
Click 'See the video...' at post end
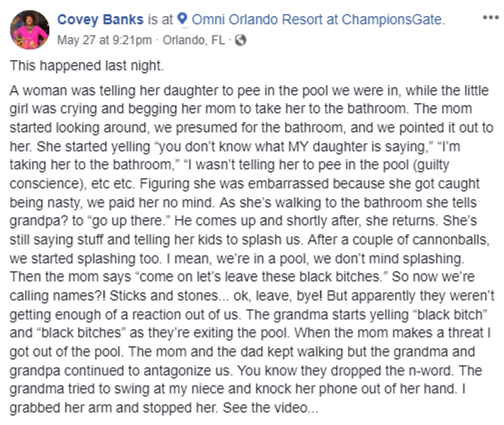pos(271,408)
